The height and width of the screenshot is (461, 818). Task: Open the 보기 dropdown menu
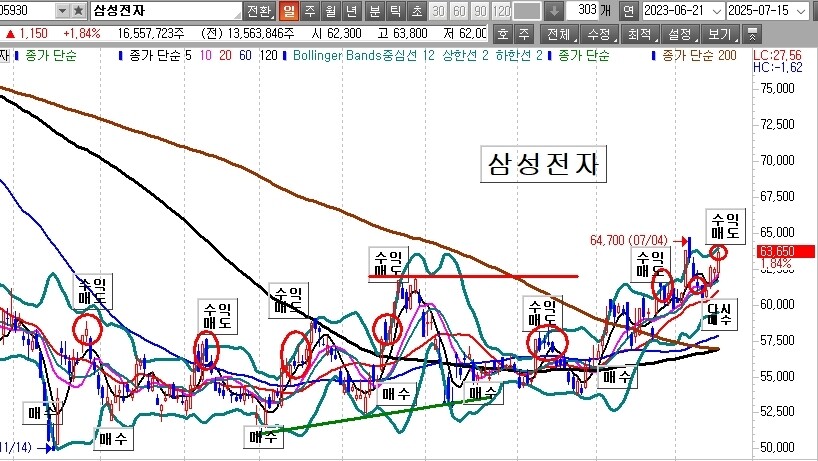click(x=720, y=34)
